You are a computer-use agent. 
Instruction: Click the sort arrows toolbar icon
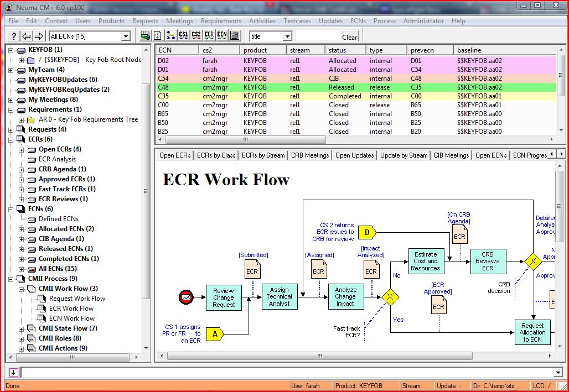click(170, 35)
